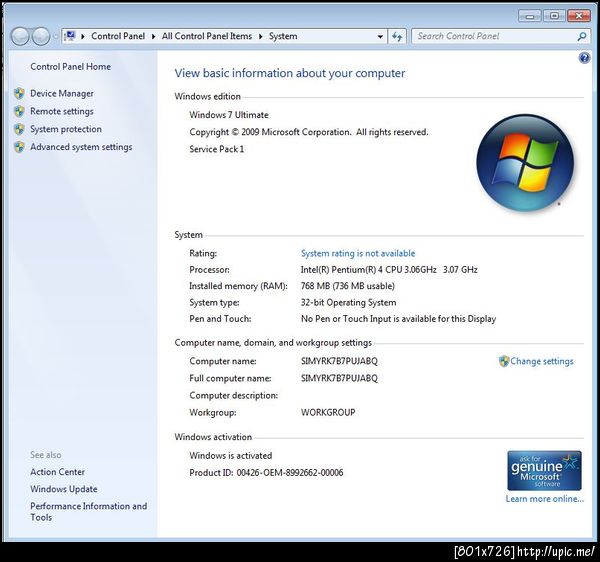
Task: Close the System window
Action: pyautogui.click(x=578, y=16)
